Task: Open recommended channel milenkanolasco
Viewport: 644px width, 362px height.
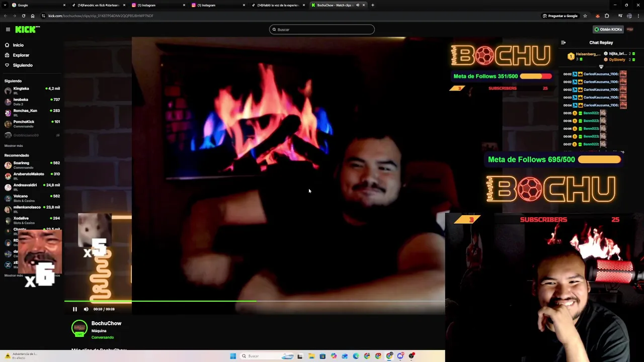Action: coord(32,209)
